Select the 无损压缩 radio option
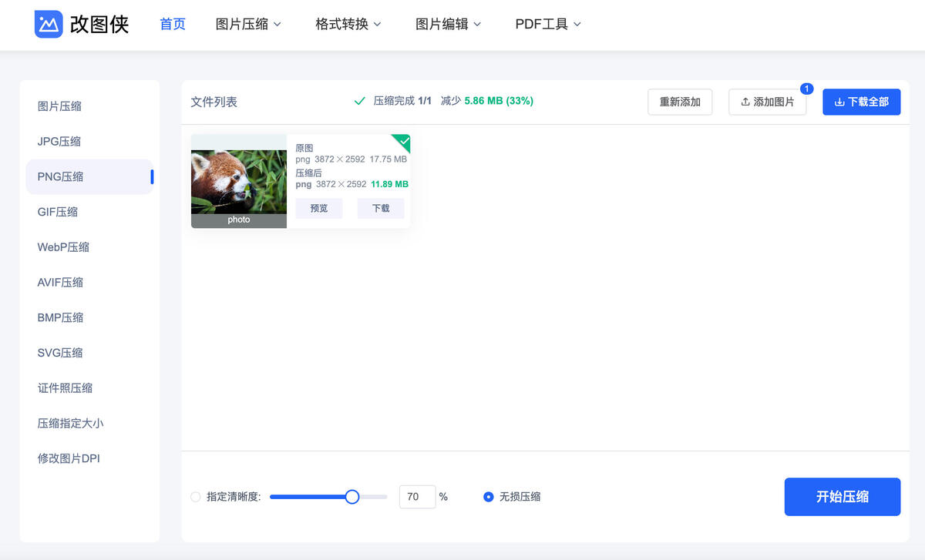 click(x=488, y=497)
